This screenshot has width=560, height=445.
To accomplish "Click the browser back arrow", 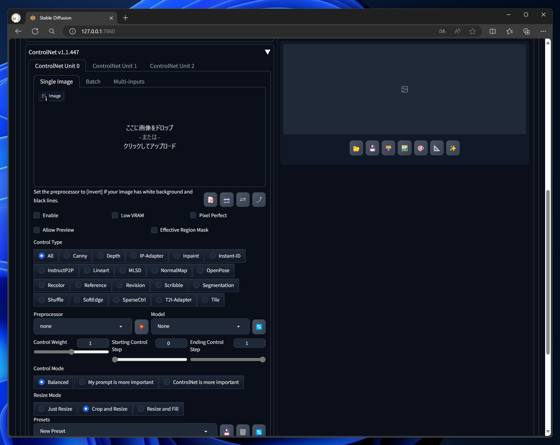I will (x=18, y=31).
